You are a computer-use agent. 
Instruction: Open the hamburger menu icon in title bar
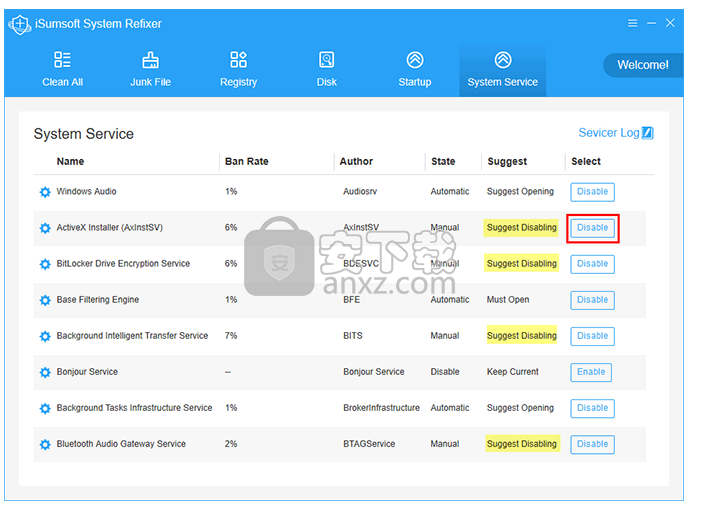[x=633, y=23]
